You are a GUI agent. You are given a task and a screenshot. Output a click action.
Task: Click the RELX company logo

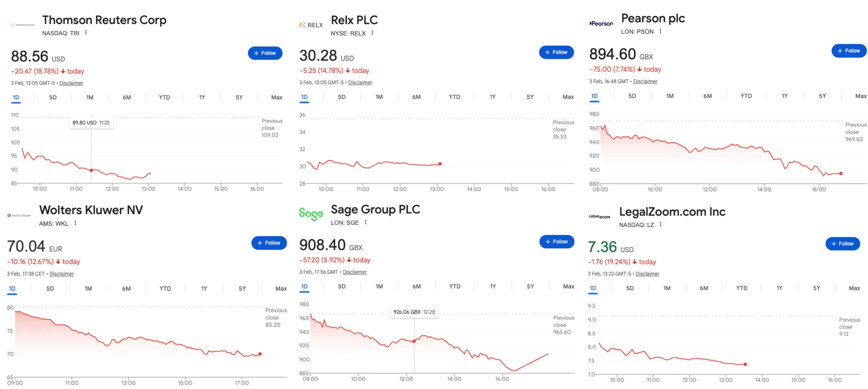pyautogui.click(x=310, y=25)
